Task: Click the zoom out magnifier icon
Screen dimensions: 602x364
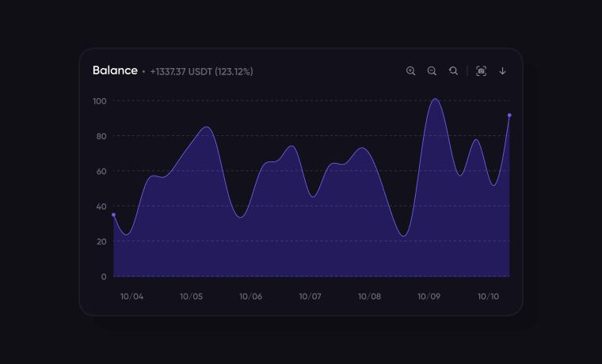Action: pyautogui.click(x=432, y=71)
